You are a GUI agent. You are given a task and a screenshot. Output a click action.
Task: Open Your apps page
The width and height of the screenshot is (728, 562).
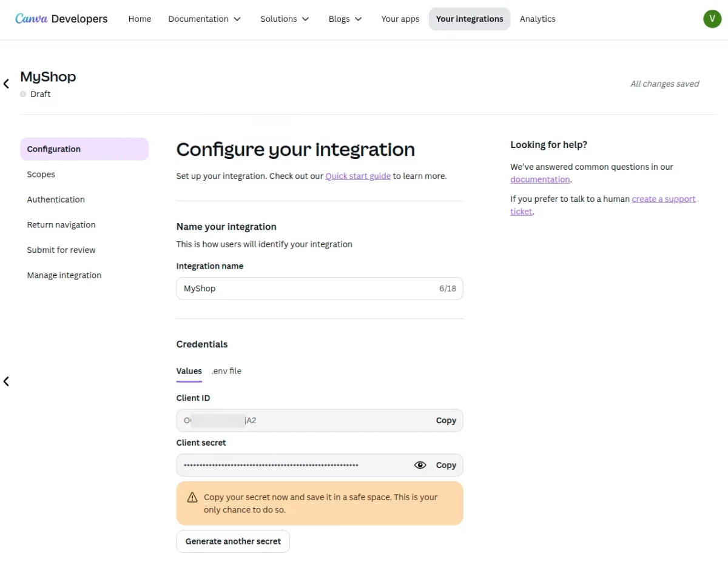pos(400,19)
